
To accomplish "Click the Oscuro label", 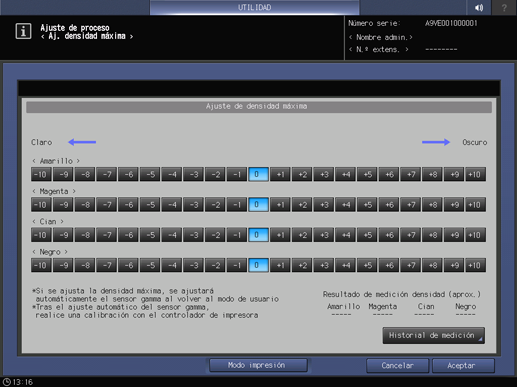I will coord(475,142).
